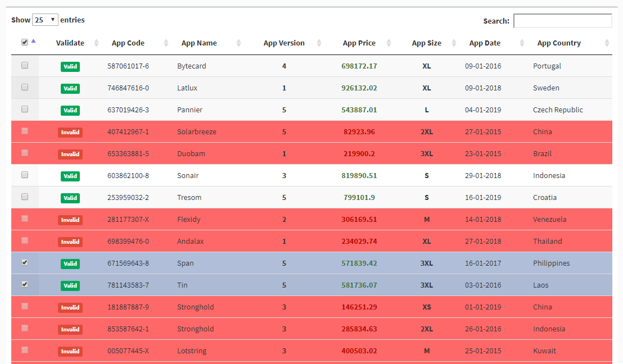Open the Show entries dropdown
623x364 pixels.
pyautogui.click(x=45, y=19)
